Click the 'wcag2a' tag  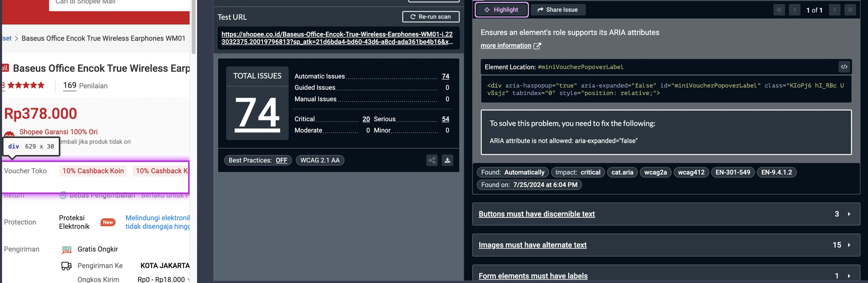[655, 172]
